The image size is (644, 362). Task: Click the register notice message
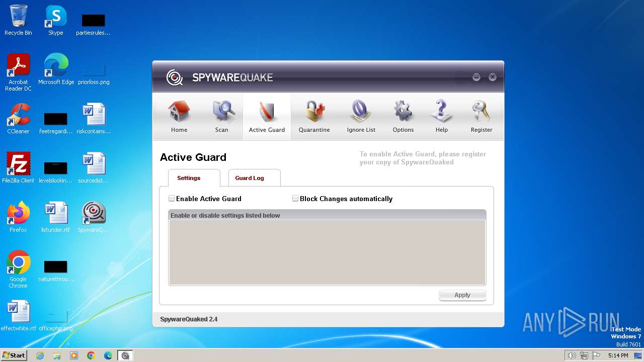[423, 158]
